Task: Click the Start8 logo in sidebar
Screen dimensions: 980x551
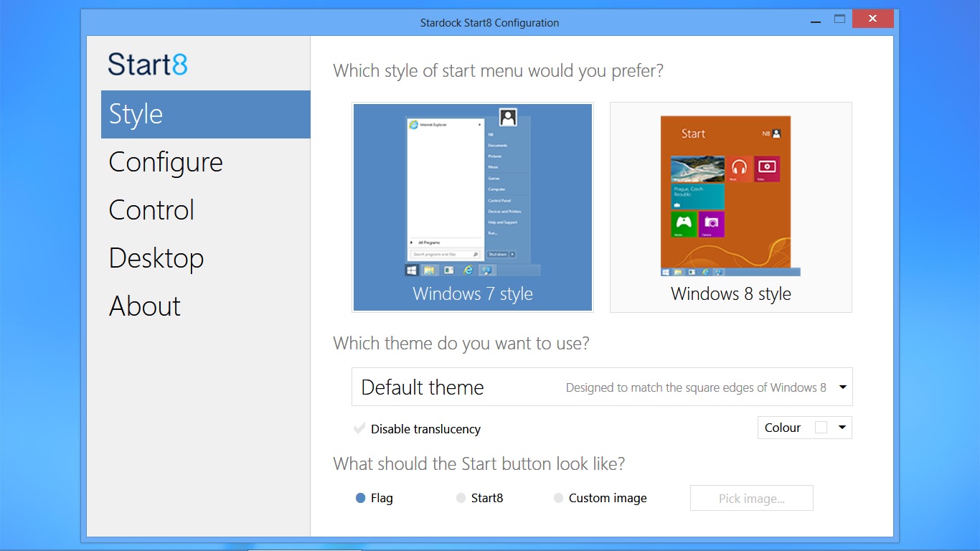Action: [148, 65]
